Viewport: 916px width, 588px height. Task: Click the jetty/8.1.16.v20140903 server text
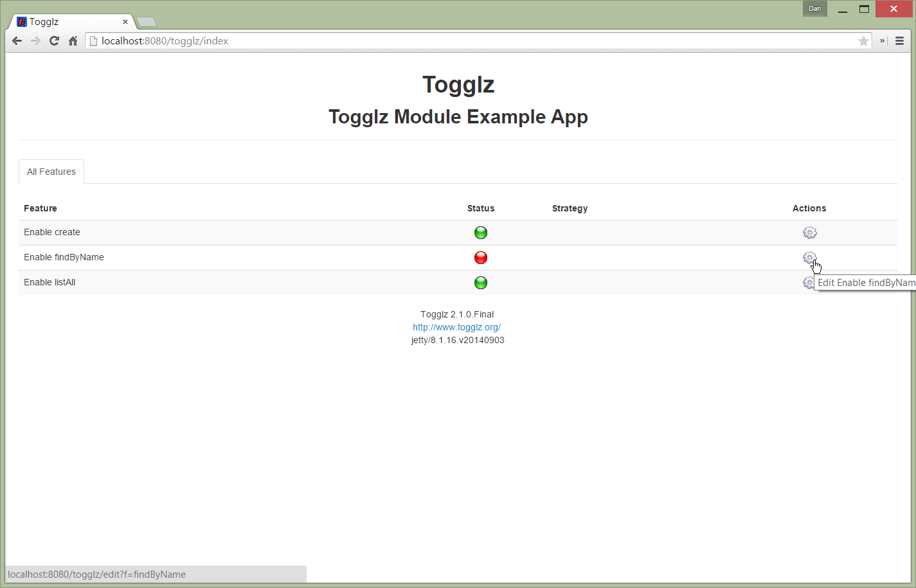458,340
